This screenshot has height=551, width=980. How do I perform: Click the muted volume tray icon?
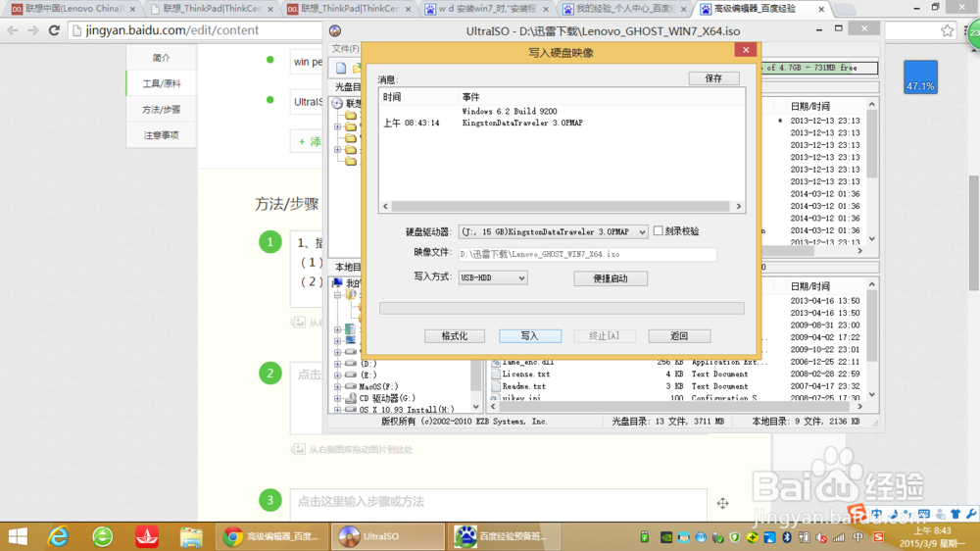click(x=821, y=537)
